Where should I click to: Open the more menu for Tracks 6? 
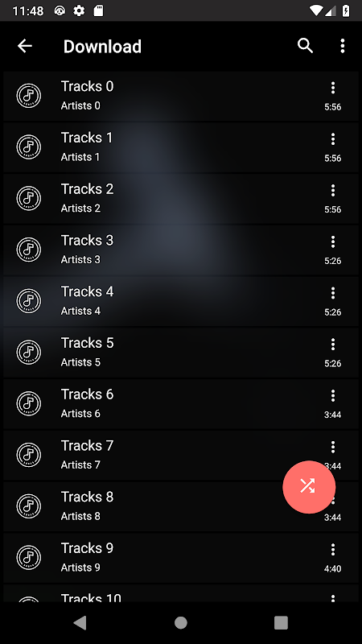tap(333, 395)
